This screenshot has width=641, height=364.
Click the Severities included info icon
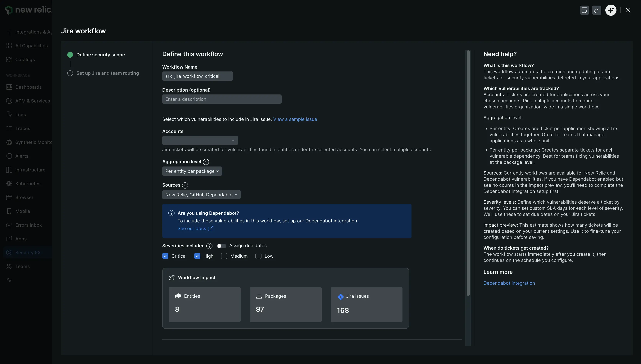click(x=210, y=246)
